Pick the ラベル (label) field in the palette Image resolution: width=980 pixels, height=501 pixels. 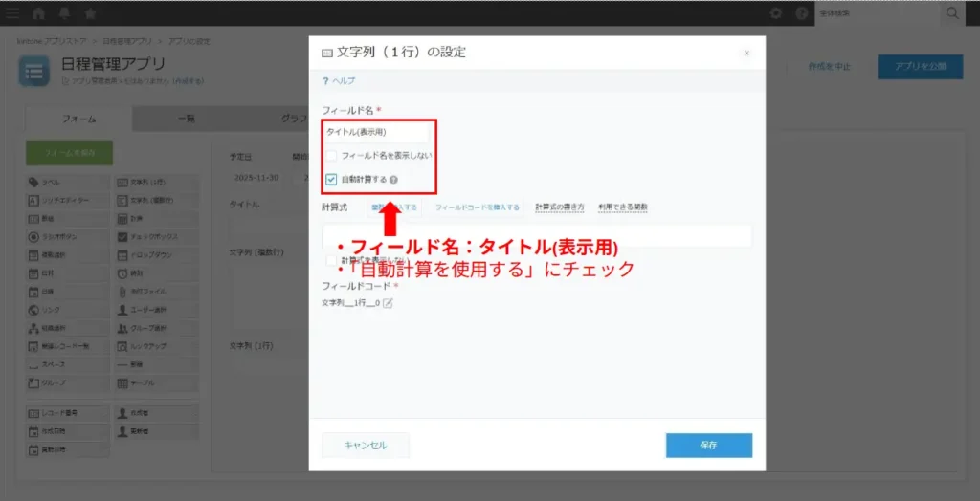pos(68,182)
